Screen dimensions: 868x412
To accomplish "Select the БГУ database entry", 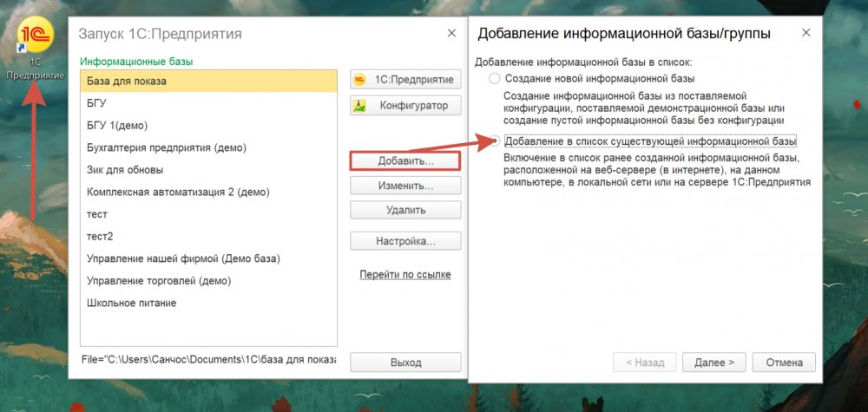I will [208, 103].
